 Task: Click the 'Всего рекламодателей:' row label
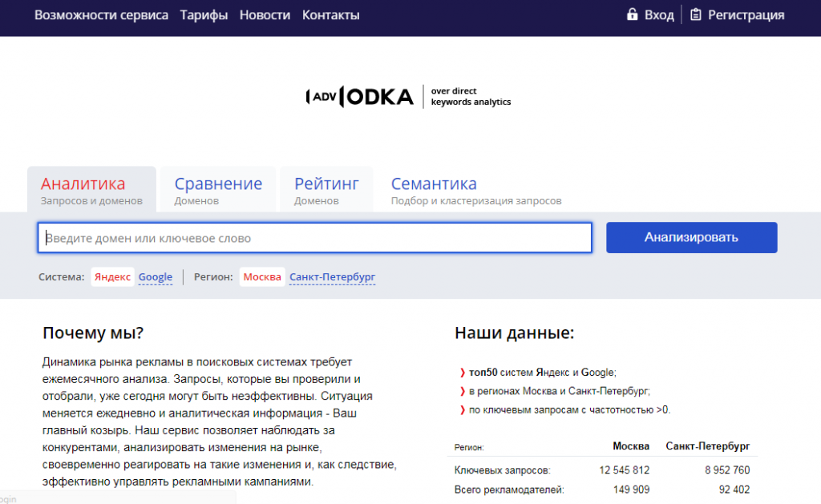tap(509, 490)
